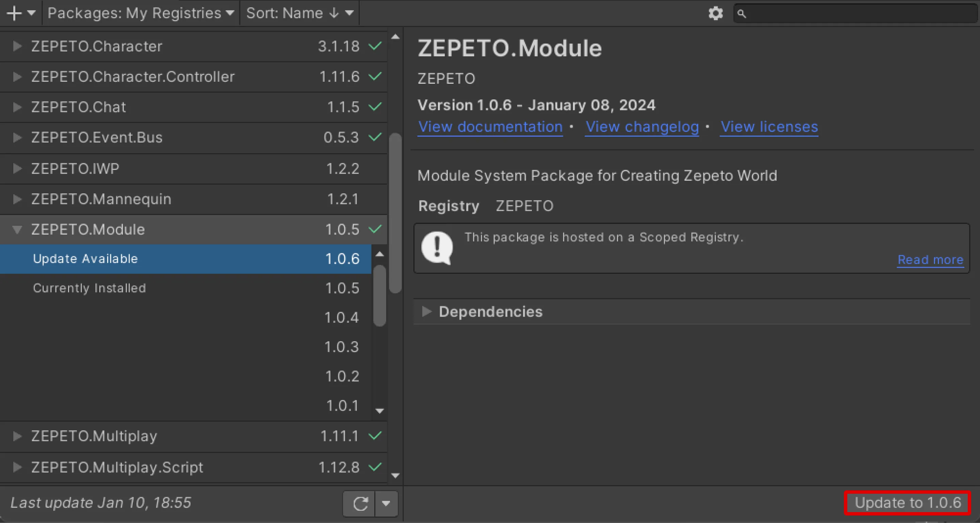Open the refresh options dropdown arrow
980x523 pixels.
[x=386, y=504]
